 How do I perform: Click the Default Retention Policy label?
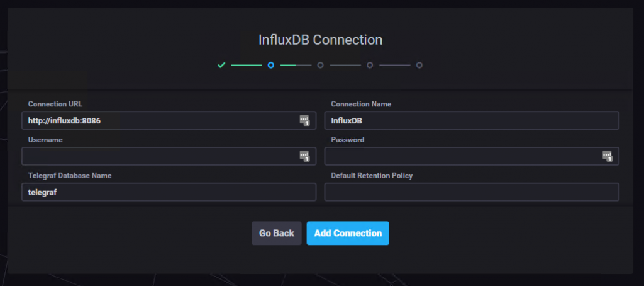coord(372,176)
